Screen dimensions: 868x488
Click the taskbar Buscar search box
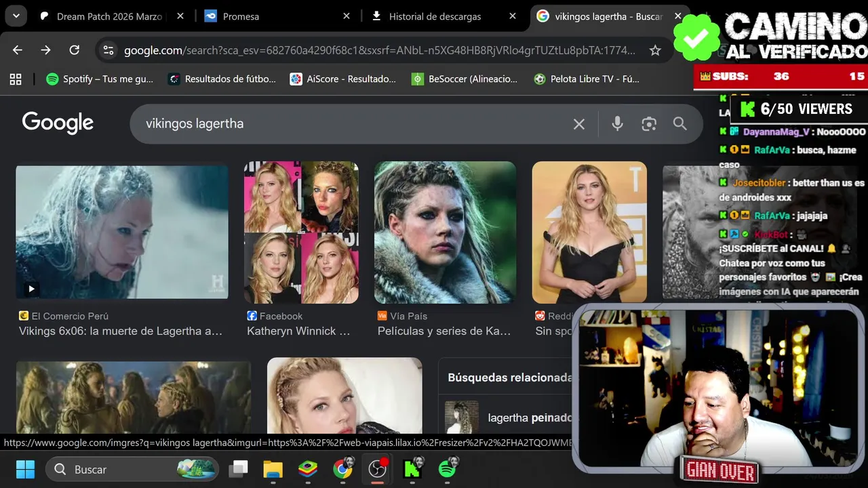(132, 469)
